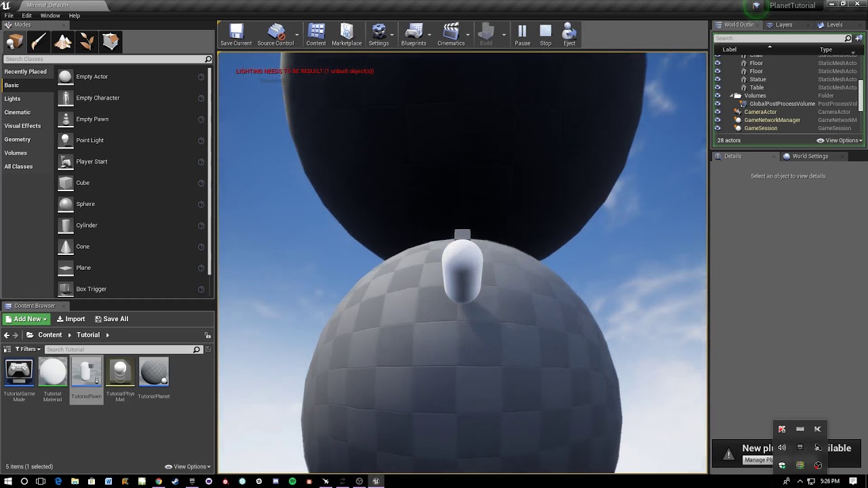Image resolution: width=868 pixels, height=488 pixels.
Task: Toggle visibility of GameSession
Action: 717,128
